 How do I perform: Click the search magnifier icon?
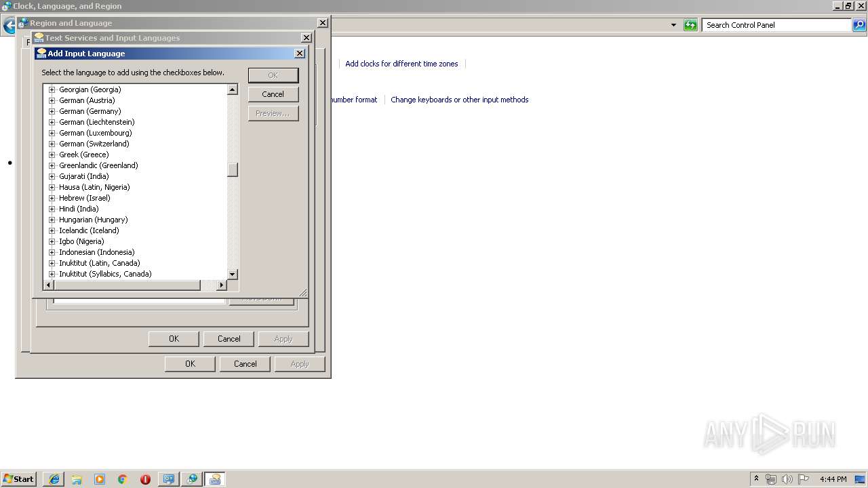(x=859, y=25)
